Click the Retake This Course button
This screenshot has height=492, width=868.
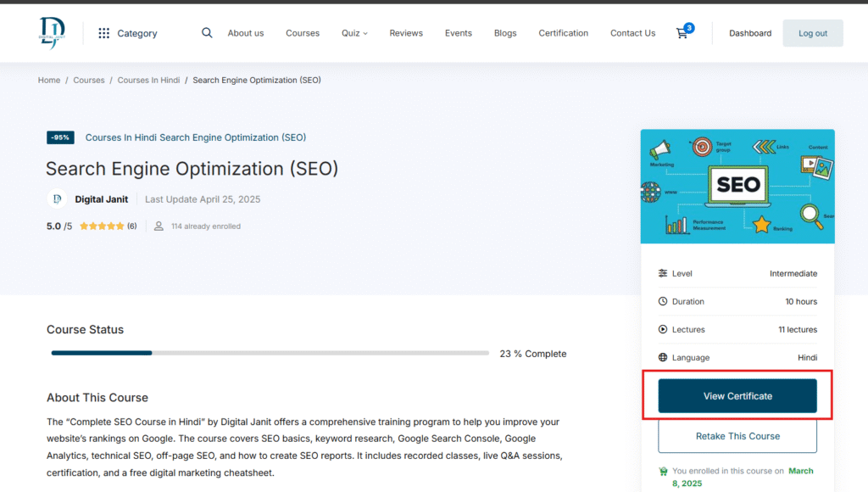tap(737, 436)
